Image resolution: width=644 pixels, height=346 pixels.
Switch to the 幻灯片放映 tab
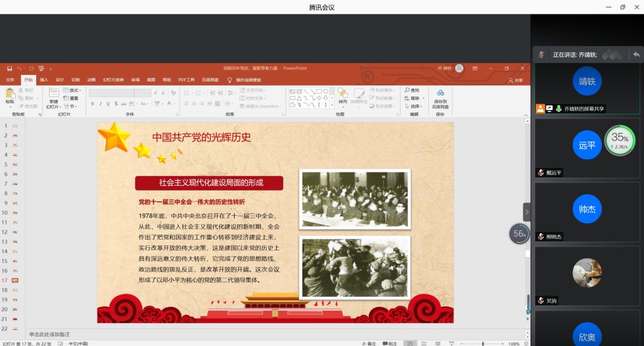coord(114,80)
